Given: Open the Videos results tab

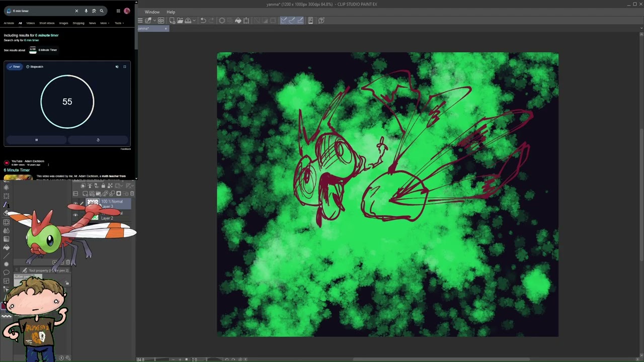Looking at the screenshot, I should tap(31, 23).
